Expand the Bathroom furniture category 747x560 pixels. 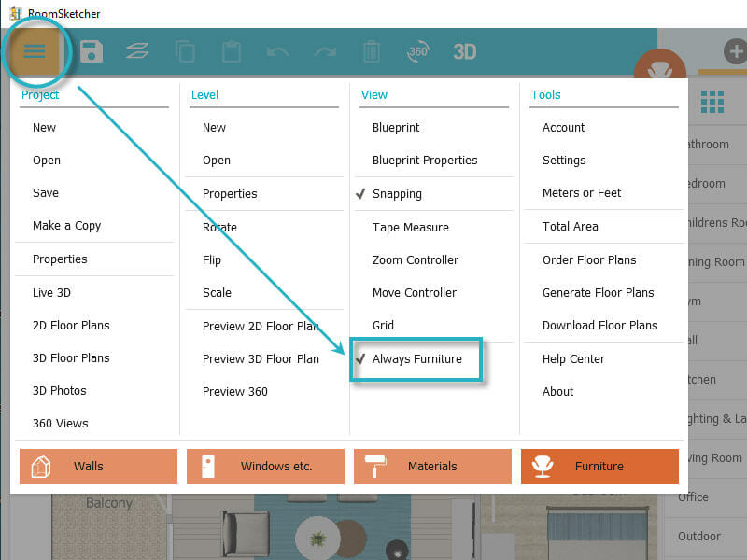pos(710,145)
